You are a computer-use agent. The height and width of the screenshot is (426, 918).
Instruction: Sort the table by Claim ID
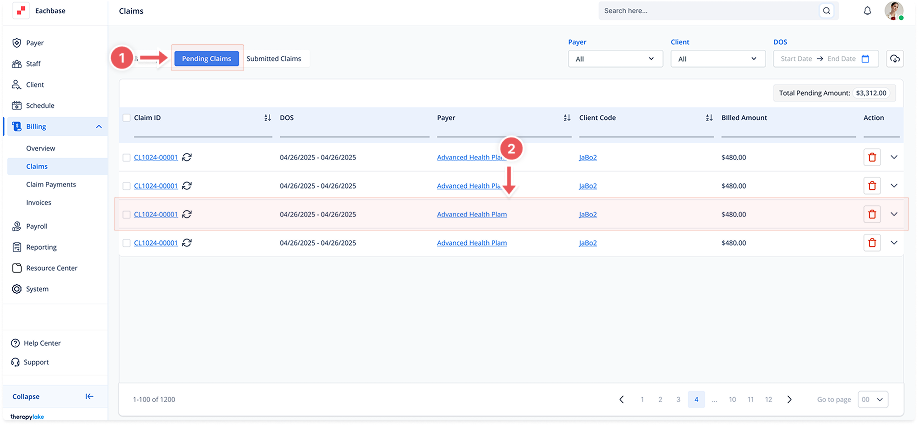click(268, 118)
